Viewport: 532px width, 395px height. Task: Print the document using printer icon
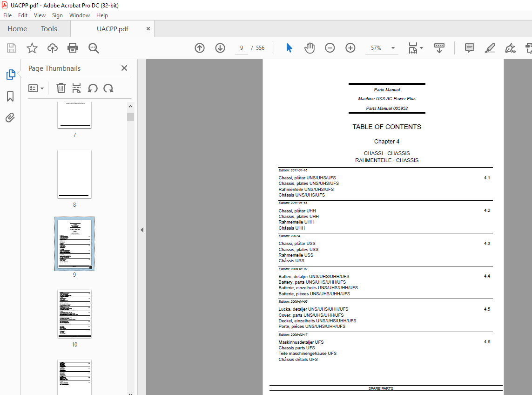pos(73,48)
